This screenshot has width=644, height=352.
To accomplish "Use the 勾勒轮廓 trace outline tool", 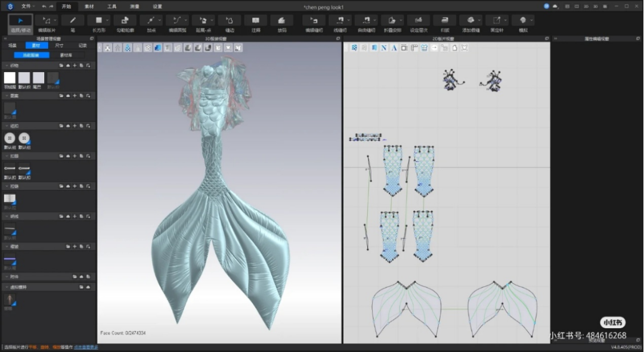I will click(x=125, y=24).
